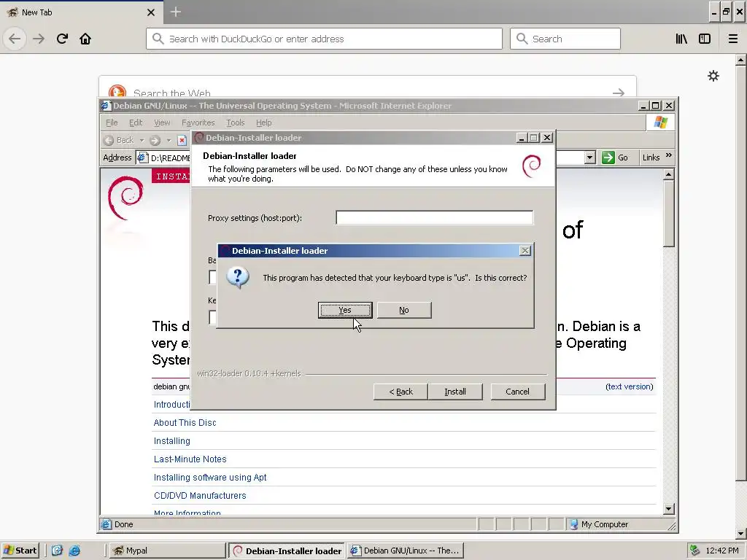Click IE page scrollbar down arrow
This screenshot has width=747, height=560.
click(x=668, y=509)
